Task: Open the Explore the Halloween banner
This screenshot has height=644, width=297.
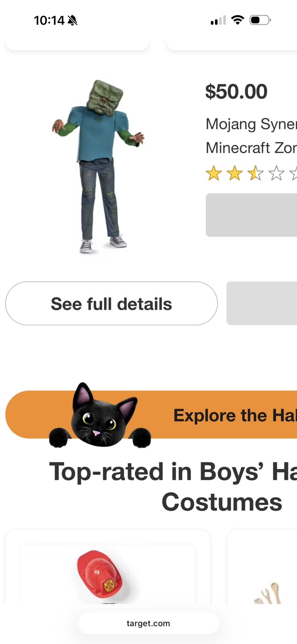Action: [x=151, y=415]
